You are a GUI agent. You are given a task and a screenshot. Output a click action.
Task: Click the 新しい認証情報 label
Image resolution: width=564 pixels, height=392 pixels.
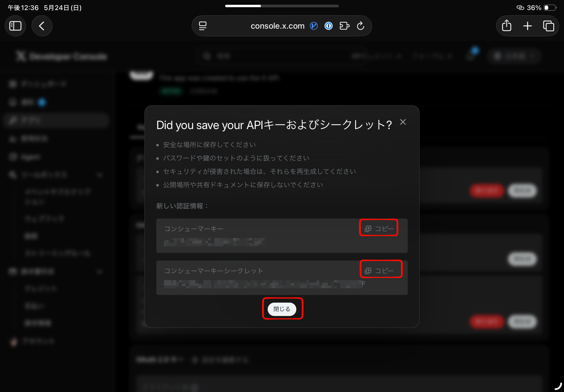pyautogui.click(x=182, y=206)
